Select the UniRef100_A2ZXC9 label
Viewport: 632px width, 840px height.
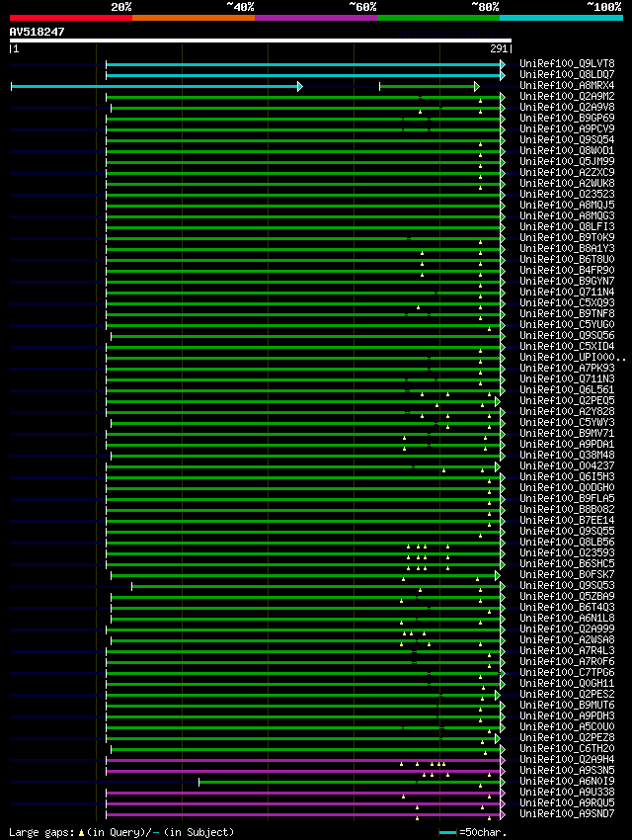click(567, 173)
